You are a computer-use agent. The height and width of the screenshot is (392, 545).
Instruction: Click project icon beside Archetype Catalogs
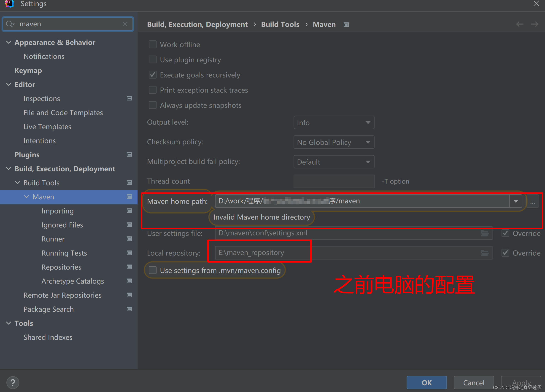(x=129, y=281)
